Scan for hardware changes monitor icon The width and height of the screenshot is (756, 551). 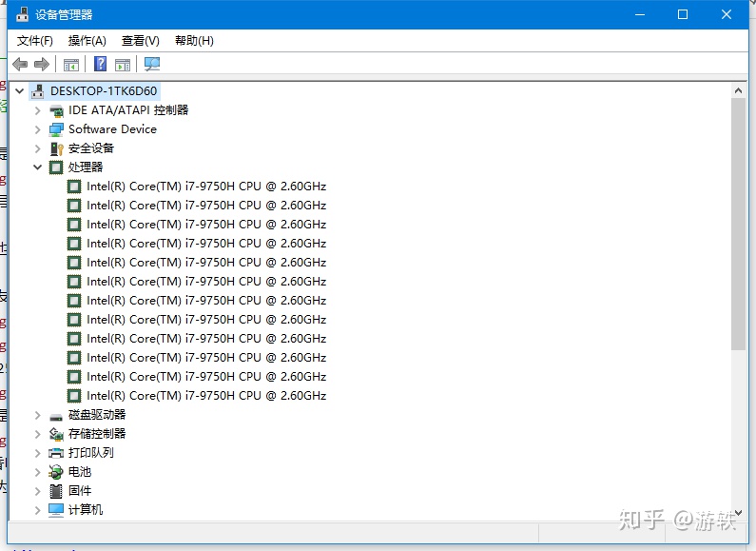click(x=152, y=64)
